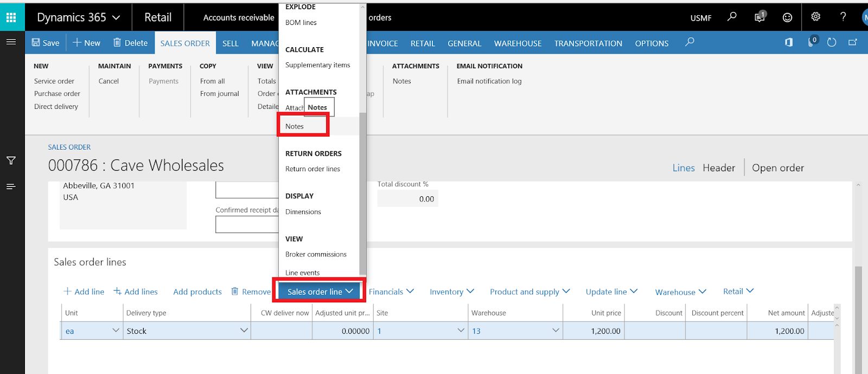Toggle the hamburger navigation menu
This screenshot has width=868, height=374.
pos(11,42)
